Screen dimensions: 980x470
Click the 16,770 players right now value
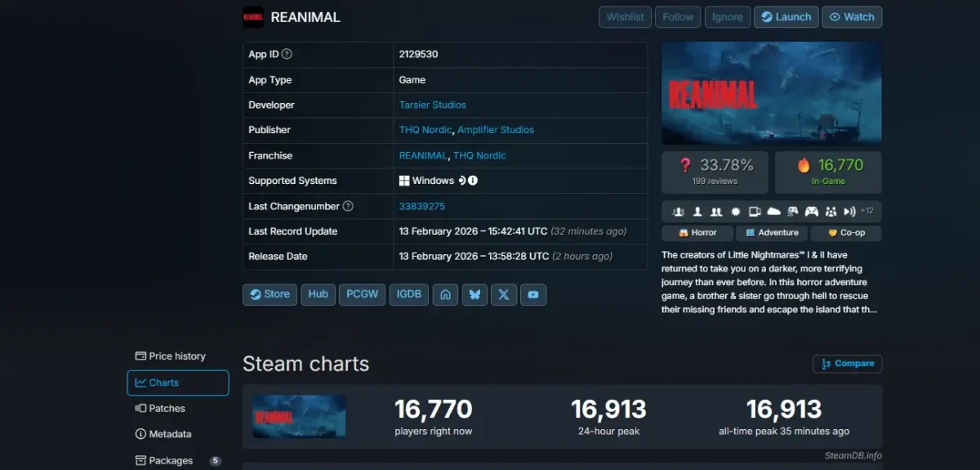point(434,409)
